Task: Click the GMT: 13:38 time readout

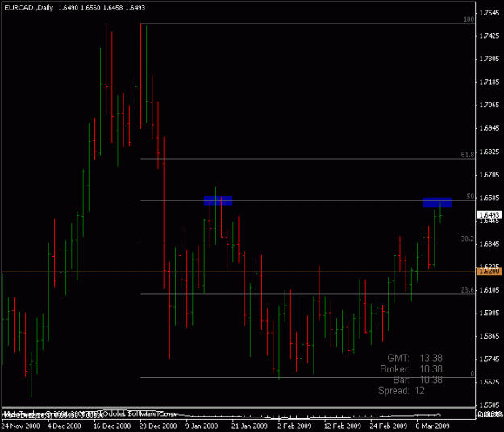Action: [x=415, y=358]
